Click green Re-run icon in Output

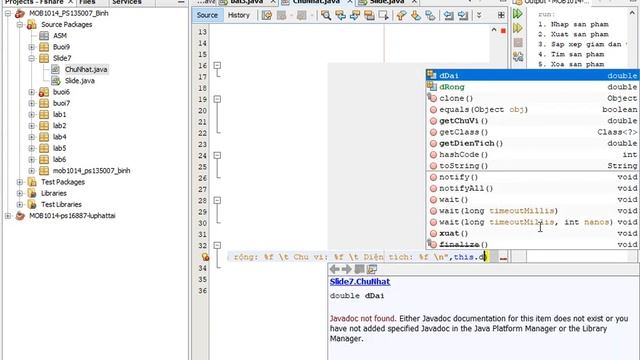pyautogui.click(x=518, y=13)
